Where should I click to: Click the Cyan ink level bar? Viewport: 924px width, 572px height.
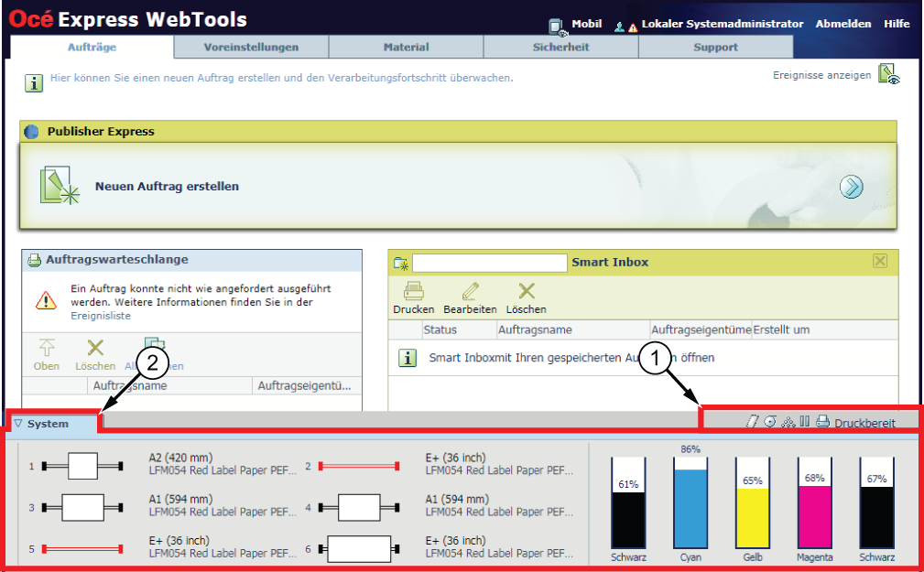[x=690, y=503]
